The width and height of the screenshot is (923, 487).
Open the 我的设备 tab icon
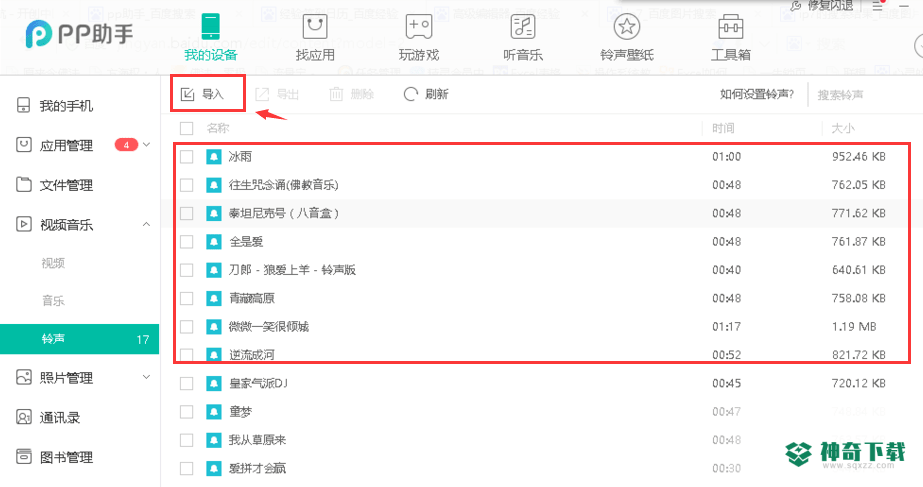(210, 26)
